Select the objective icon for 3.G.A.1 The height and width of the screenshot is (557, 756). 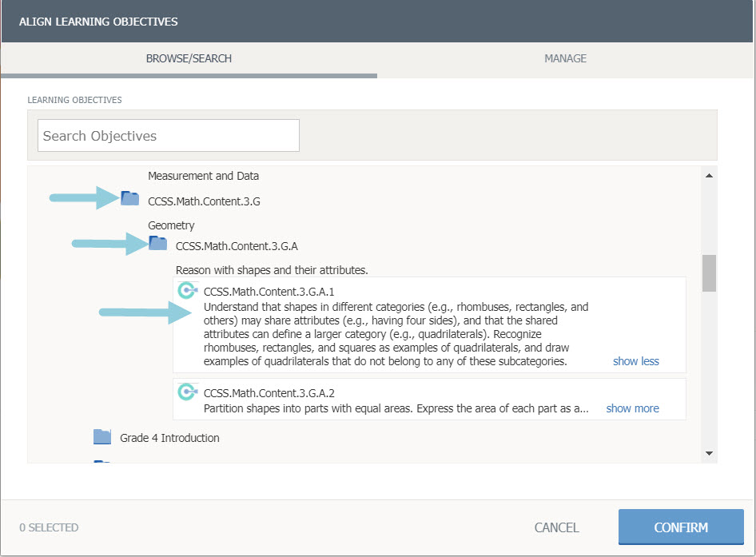(187, 290)
